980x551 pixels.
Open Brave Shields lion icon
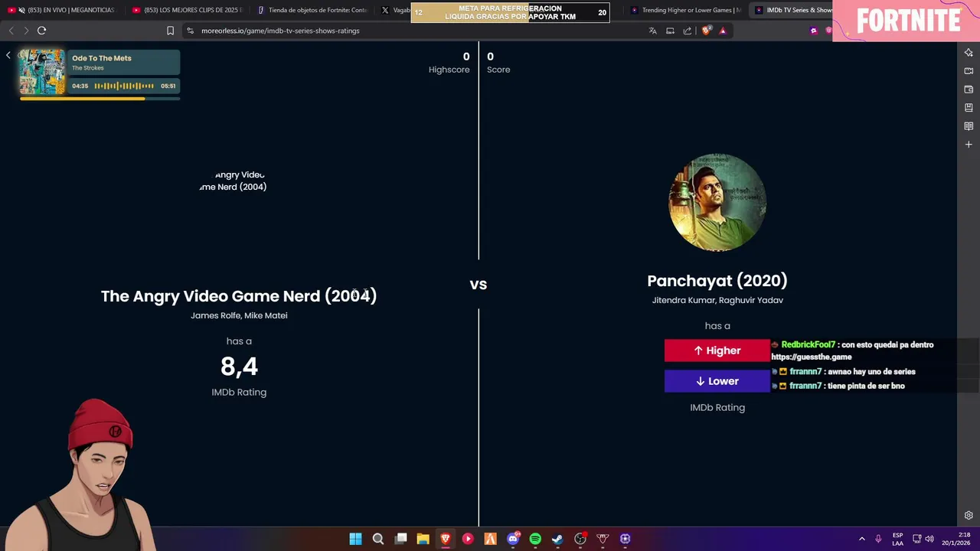[706, 31]
